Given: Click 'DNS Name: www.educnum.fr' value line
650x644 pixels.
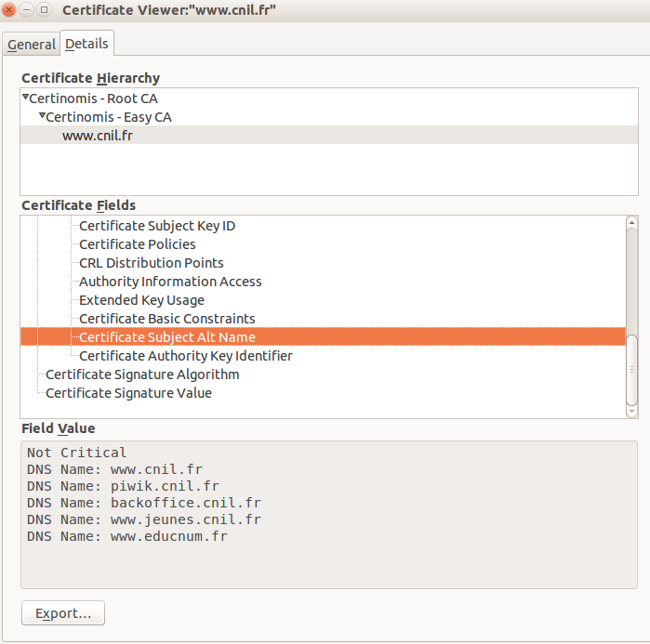Looking at the screenshot, I should point(127,536).
